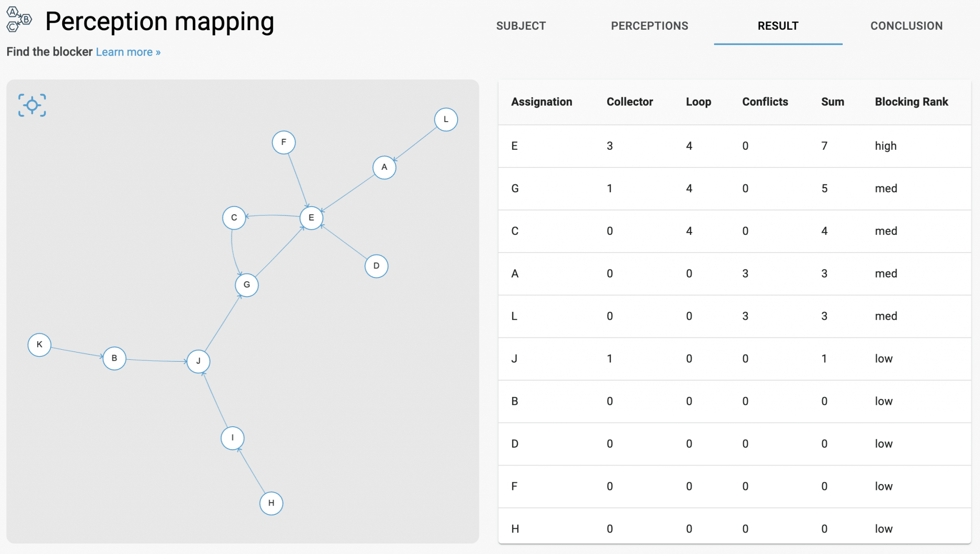
Task: Switch to the PERCEPTIONS tab
Action: click(649, 26)
